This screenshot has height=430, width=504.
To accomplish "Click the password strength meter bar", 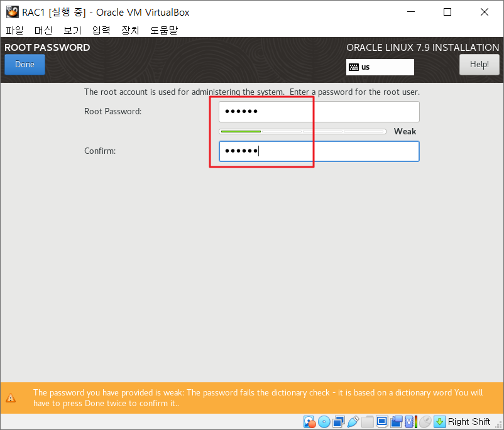I will tap(302, 131).
